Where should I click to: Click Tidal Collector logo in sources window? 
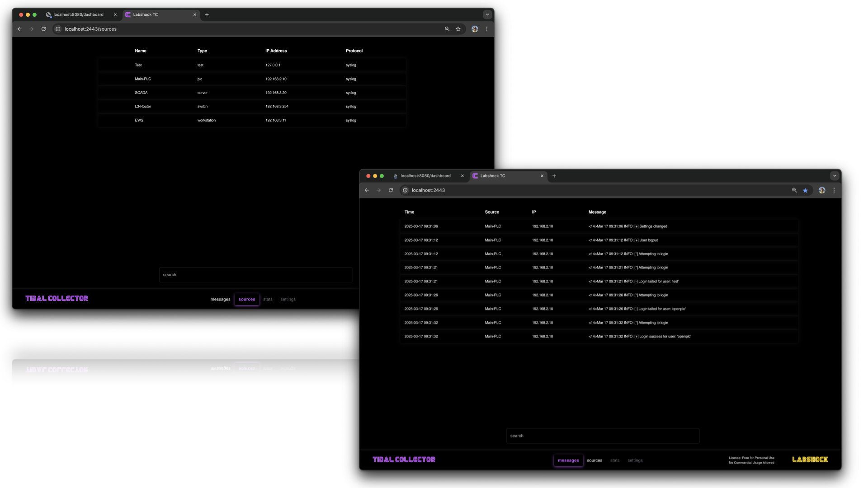(57, 299)
